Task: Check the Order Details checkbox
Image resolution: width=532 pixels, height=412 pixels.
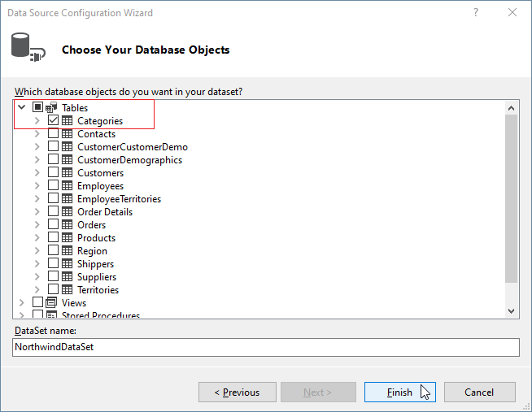Action: coord(53,211)
